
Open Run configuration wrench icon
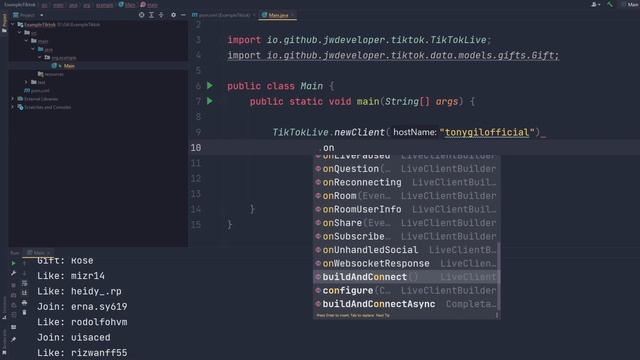tap(13, 273)
